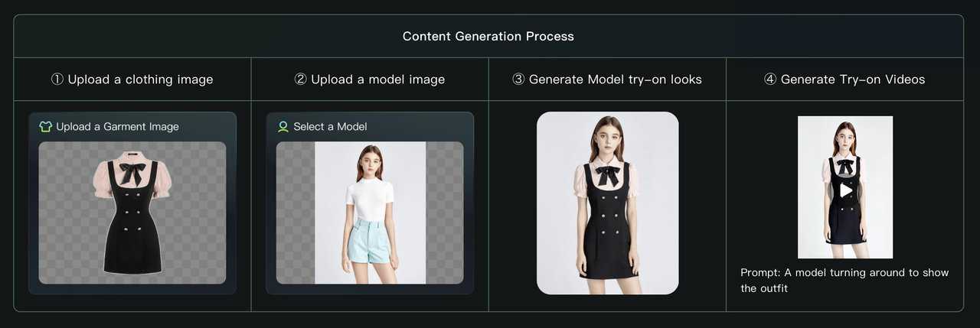The height and width of the screenshot is (328, 980).
Task: Click the checkered area left of model photo
Action: click(295, 213)
